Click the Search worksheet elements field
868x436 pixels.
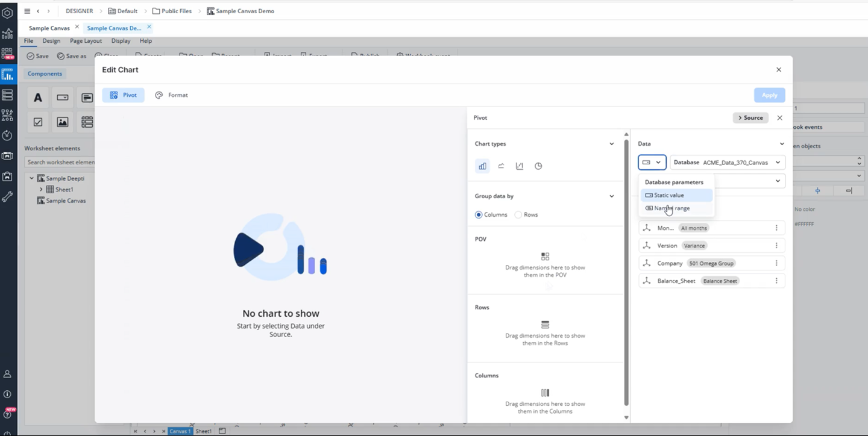coord(59,162)
